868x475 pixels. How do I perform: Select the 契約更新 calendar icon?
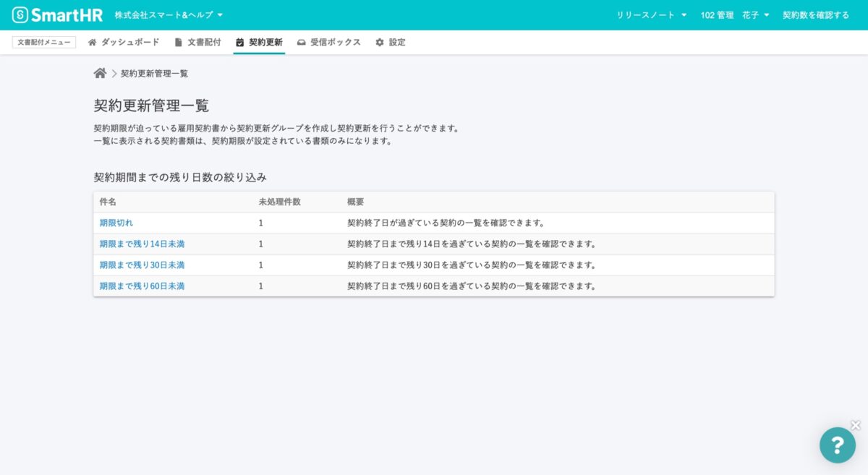[x=239, y=42]
